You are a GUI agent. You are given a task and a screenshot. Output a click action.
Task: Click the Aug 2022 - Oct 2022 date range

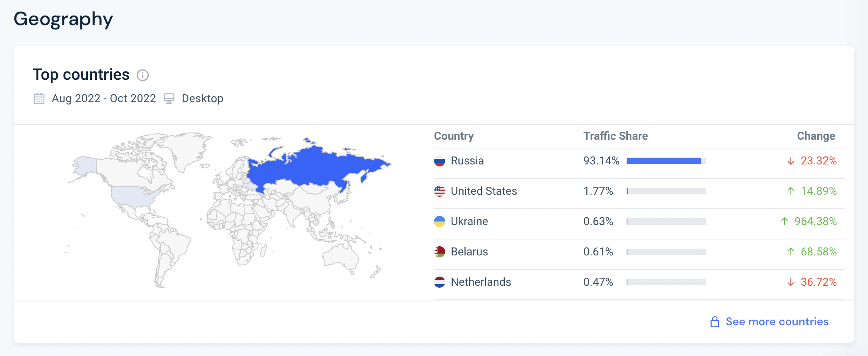(x=104, y=99)
